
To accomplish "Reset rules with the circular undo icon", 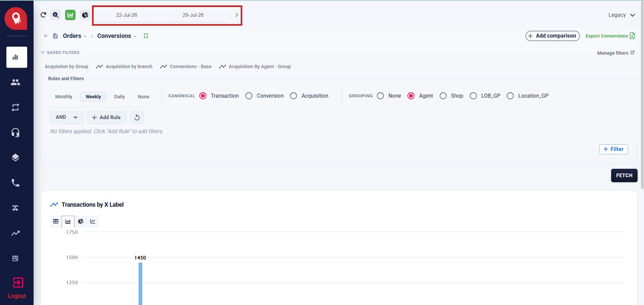I will 137,117.
